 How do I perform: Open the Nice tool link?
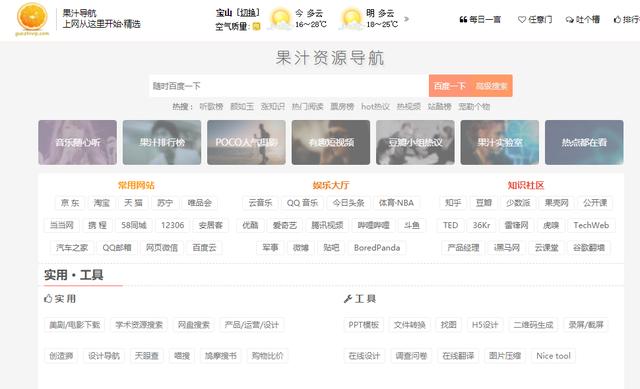pos(553,356)
